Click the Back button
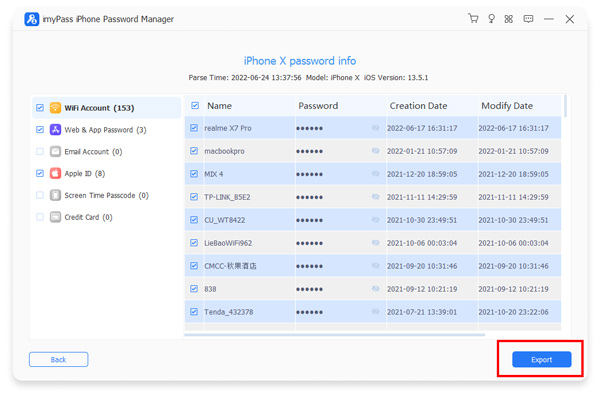 (x=59, y=359)
